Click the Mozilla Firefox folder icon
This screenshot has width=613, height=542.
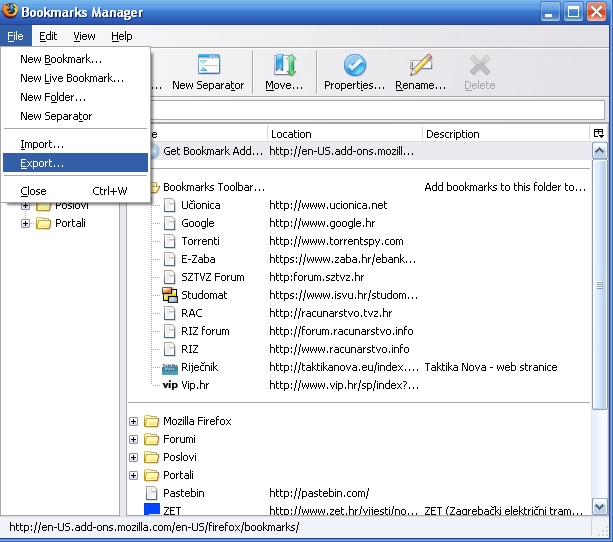[151, 421]
